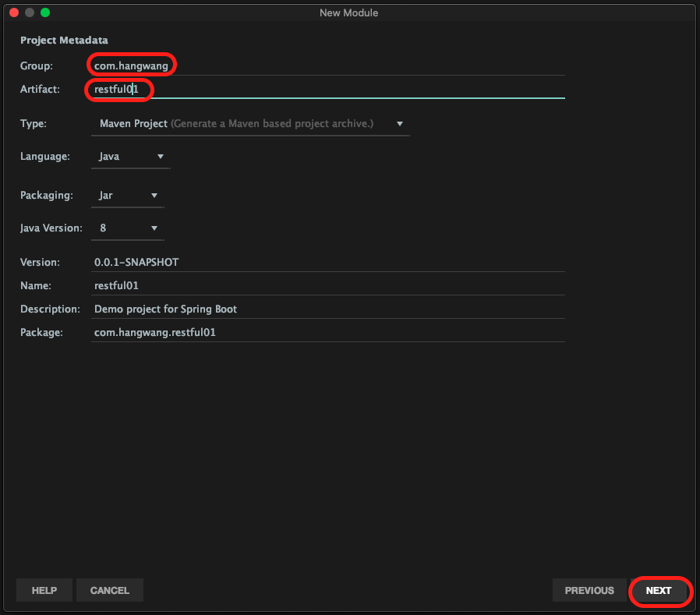The image size is (700, 615).
Task: Click the Group input field
Action: [327, 65]
